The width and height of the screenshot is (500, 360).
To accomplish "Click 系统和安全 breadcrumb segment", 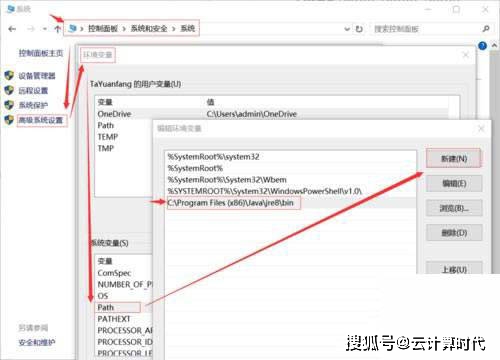I will [149, 29].
